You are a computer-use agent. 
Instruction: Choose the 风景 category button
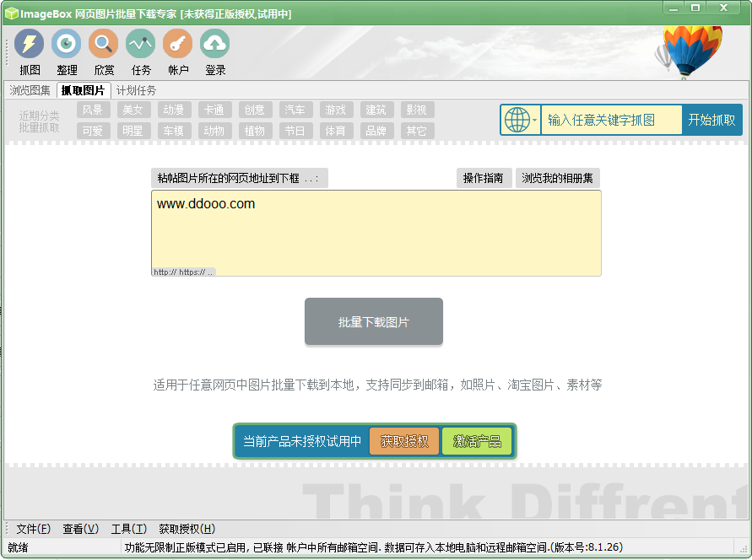[x=93, y=110]
